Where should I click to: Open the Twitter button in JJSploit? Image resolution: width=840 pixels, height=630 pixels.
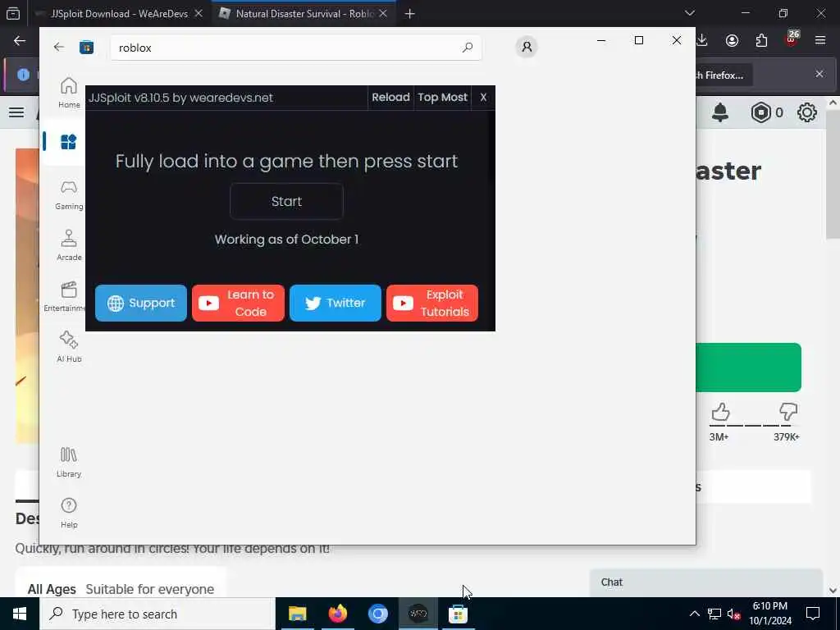[336, 304]
